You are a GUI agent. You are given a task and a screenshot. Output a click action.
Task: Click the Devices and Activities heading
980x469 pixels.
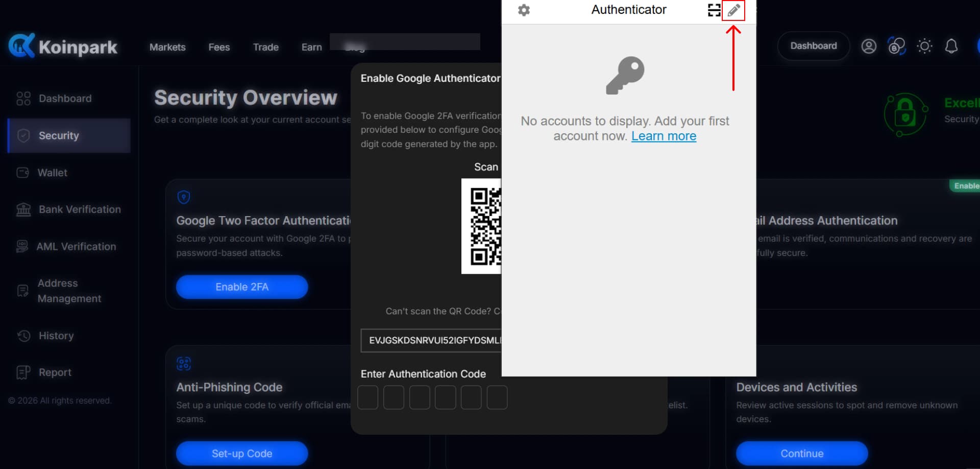pyautogui.click(x=796, y=387)
